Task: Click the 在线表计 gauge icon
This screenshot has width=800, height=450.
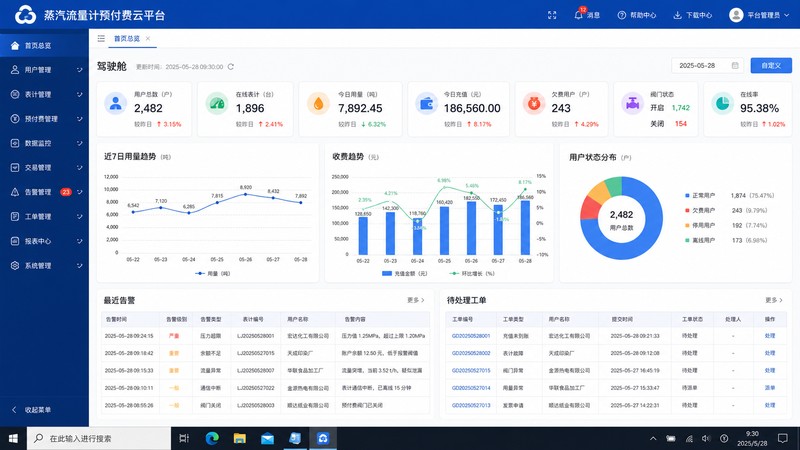Action: point(217,104)
